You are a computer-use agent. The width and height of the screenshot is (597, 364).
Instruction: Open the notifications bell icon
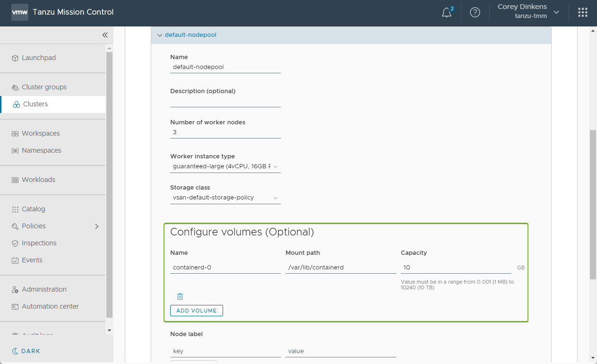(x=447, y=13)
